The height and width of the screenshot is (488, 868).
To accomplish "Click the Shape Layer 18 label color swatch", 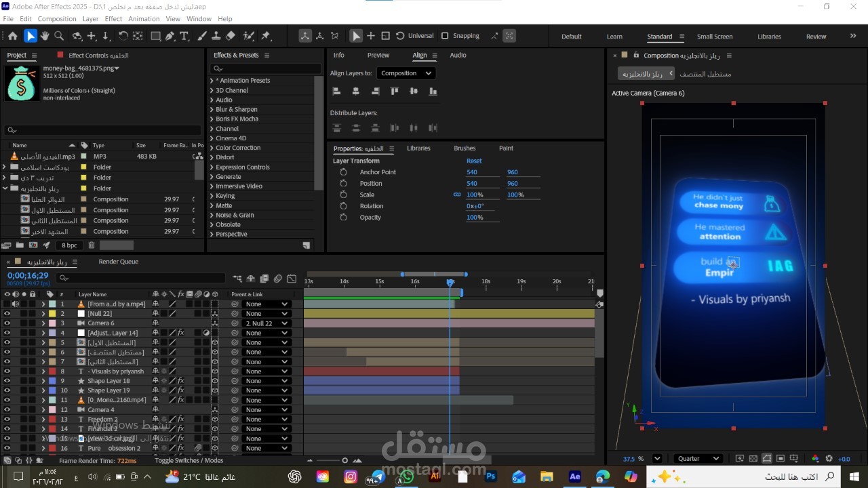I will click(x=52, y=381).
